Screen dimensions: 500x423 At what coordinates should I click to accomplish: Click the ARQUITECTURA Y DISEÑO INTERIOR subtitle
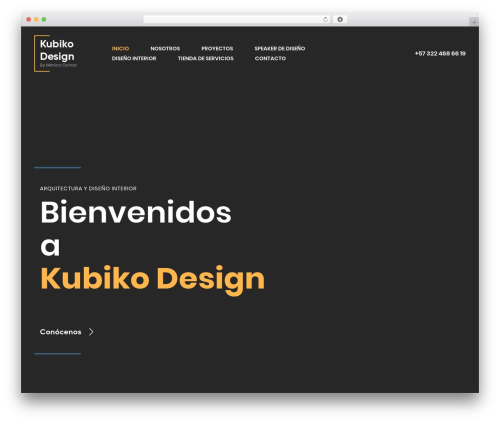tap(88, 188)
